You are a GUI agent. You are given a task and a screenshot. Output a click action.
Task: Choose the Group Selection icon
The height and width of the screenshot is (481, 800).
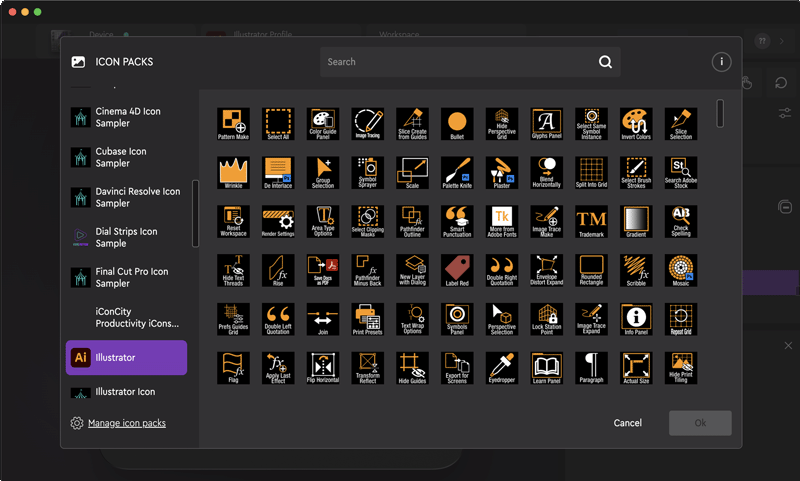(323, 173)
